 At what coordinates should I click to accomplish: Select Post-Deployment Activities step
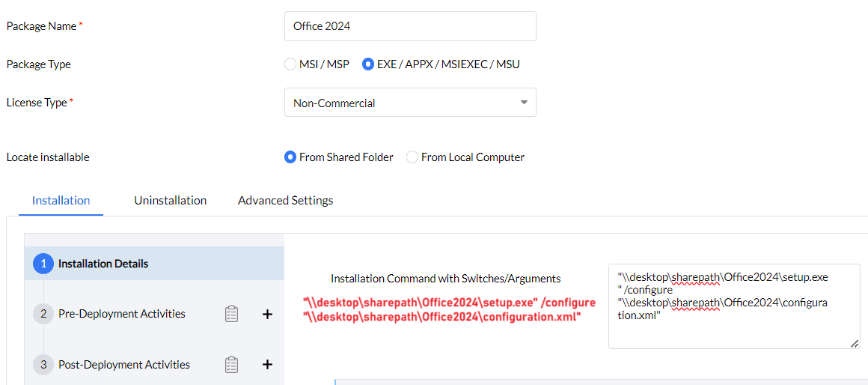click(x=124, y=365)
